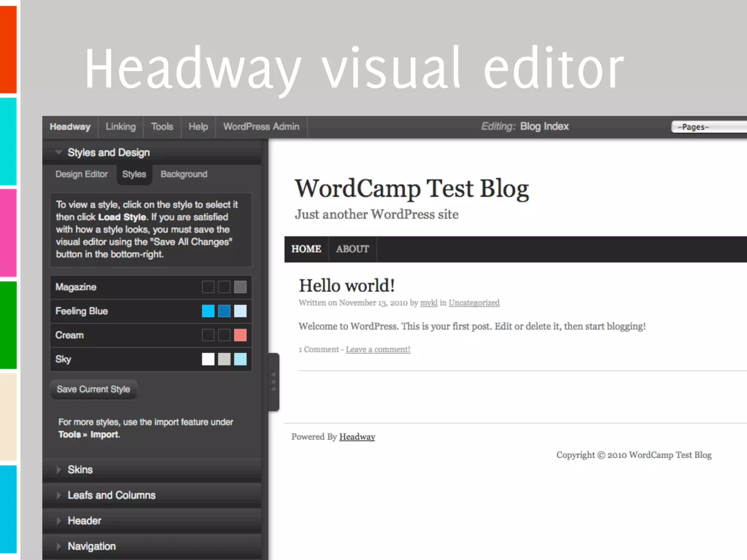Click the Leave a comment! link
Image resolution: width=747 pixels, height=560 pixels.
[378, 350]
